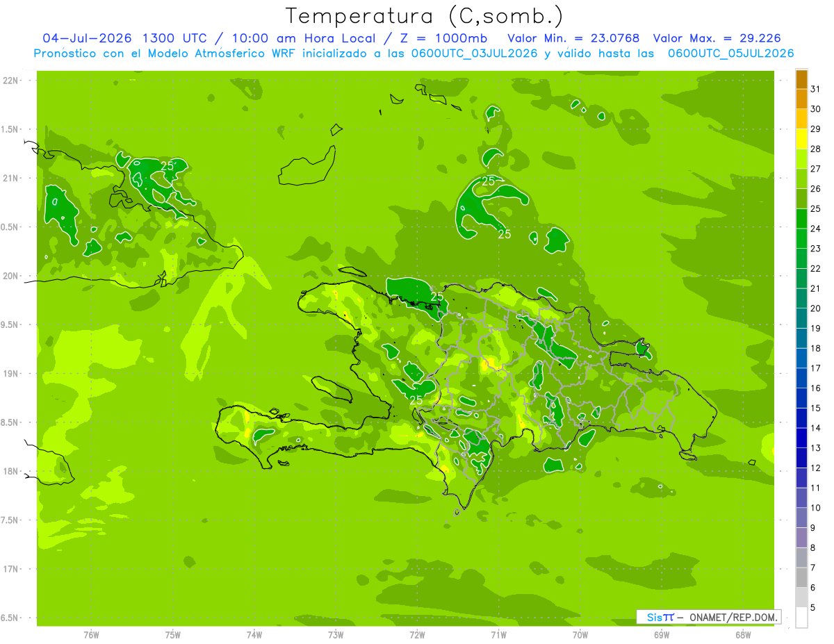Image resolution: width=834 pixels, height=644 pixels.
Task: Click the '75W' longitude label
Action: click(x=173, y=635)
